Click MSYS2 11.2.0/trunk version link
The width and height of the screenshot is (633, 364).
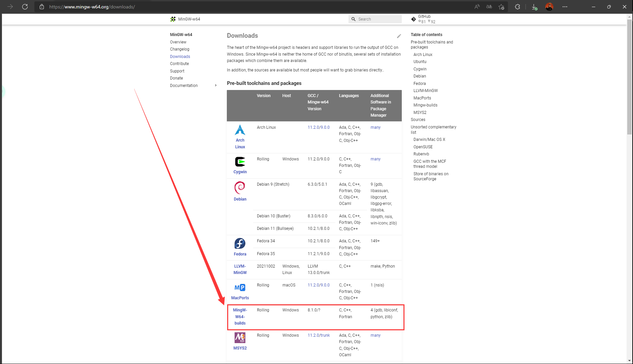pyautogui.click(x=319, y=335)
